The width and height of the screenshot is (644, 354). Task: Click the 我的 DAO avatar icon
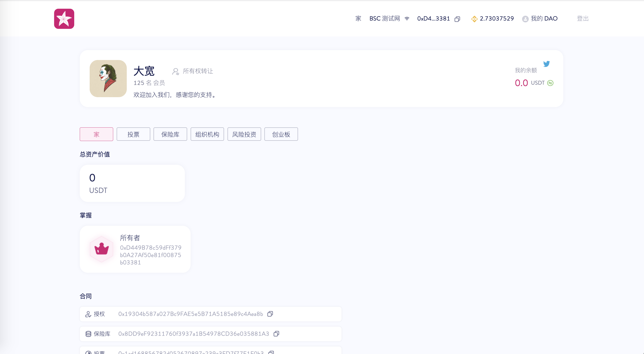(525, 19)
